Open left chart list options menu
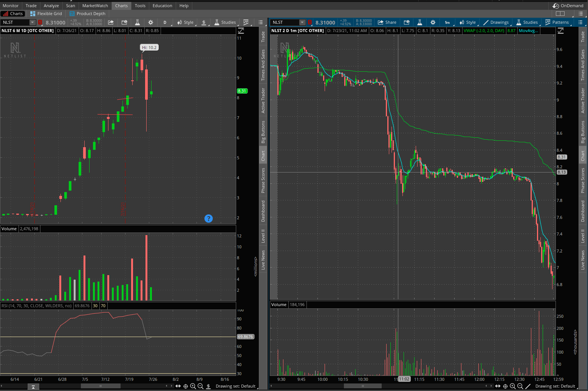Image resolution: width=588 pixels, height=391 pixels. (x=261, y=22)
